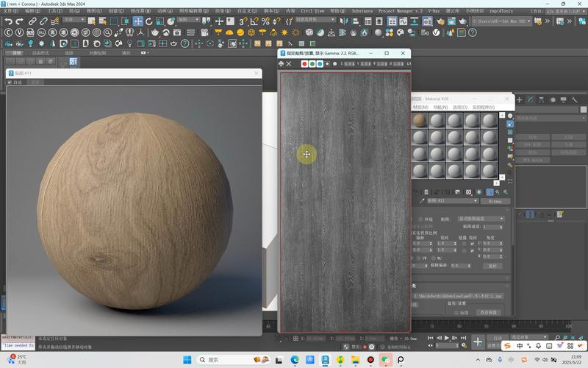Image resolution: width=588 pixels, height=368 pixels.
Task: Open the Windows Start menu
Action: (x=187, y=360)
